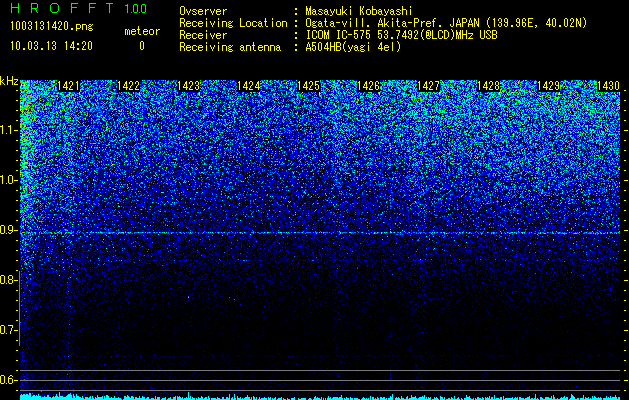Click the Receiver label
Viewport: 629px width, 400px height.
[x=203, y=35]
